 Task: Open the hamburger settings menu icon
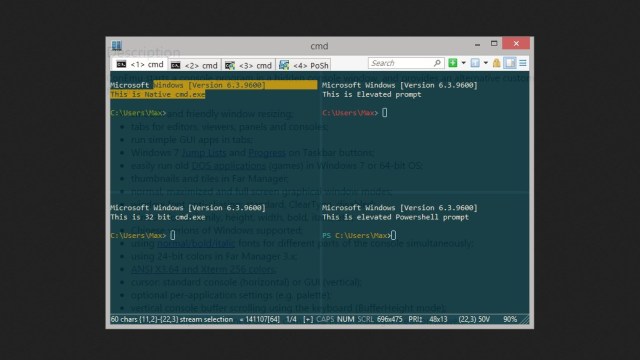tap(522, 63)
